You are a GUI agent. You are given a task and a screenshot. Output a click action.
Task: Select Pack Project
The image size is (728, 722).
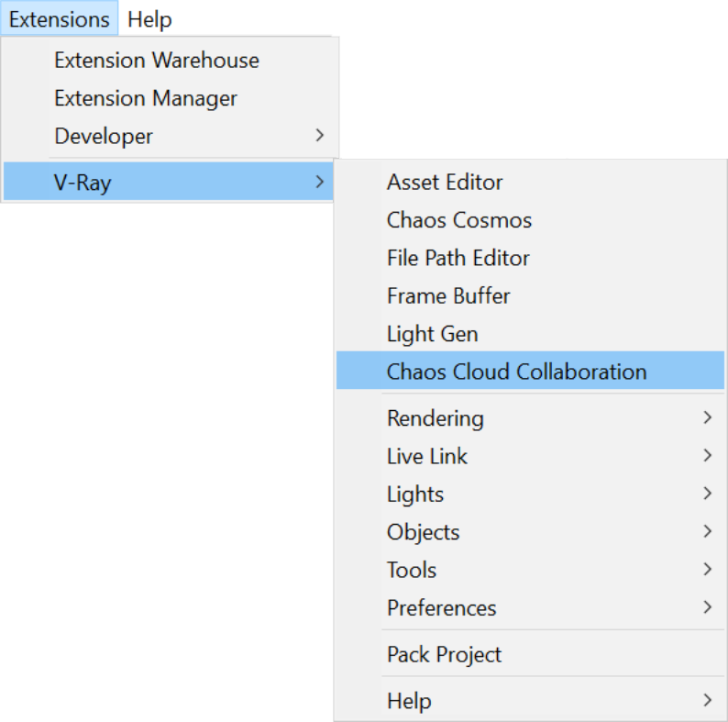coord(530,654)
